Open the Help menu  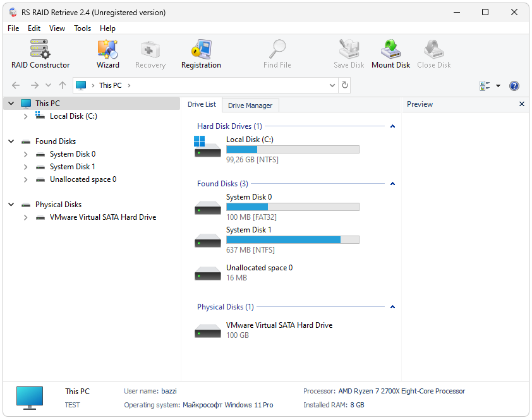(107, 28)
